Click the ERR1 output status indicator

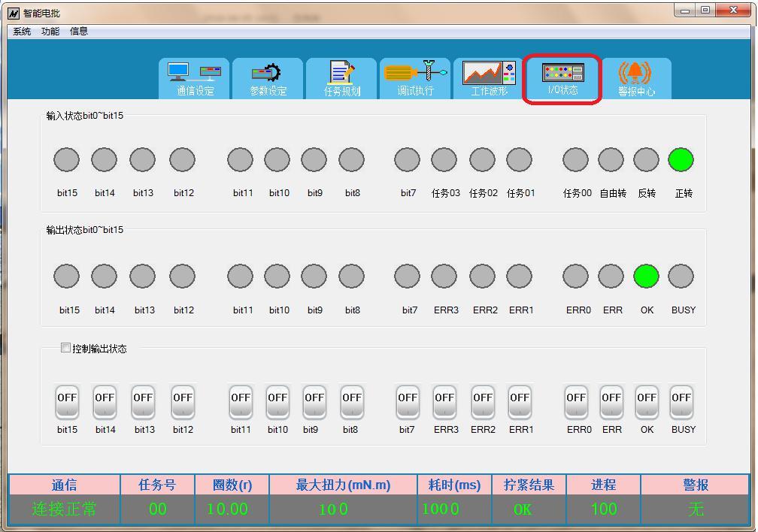click(x=519, y=276)
